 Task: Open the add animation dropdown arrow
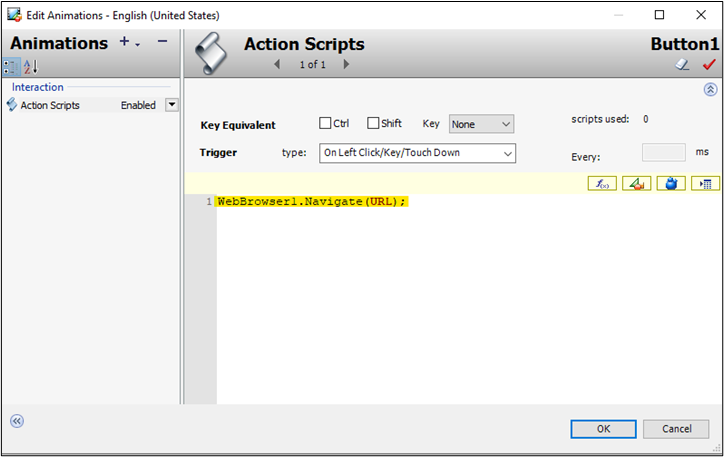pos(138,45)
